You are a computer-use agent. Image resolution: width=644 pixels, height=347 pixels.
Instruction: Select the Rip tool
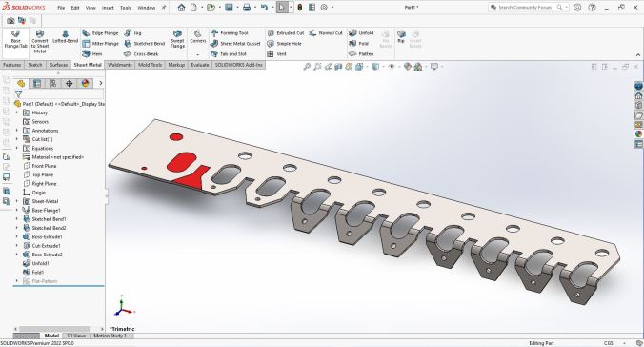point(401,36)
